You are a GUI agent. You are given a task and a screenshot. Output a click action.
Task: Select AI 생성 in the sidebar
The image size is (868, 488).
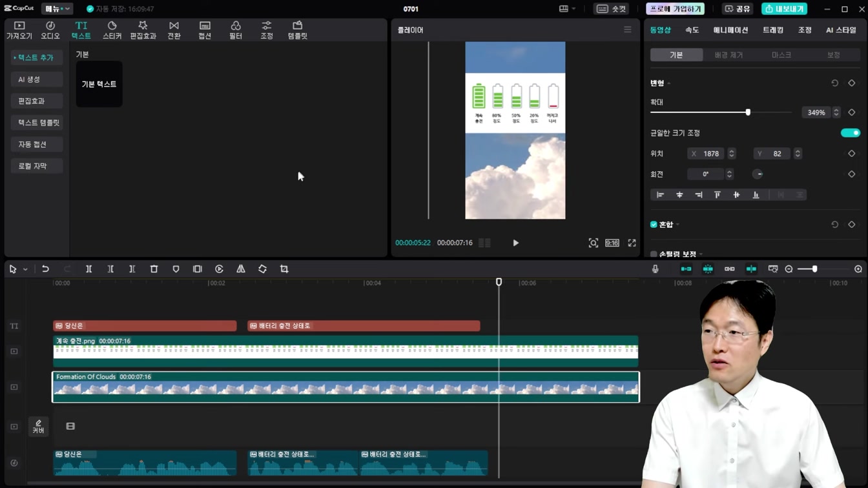tap(36, 79)
